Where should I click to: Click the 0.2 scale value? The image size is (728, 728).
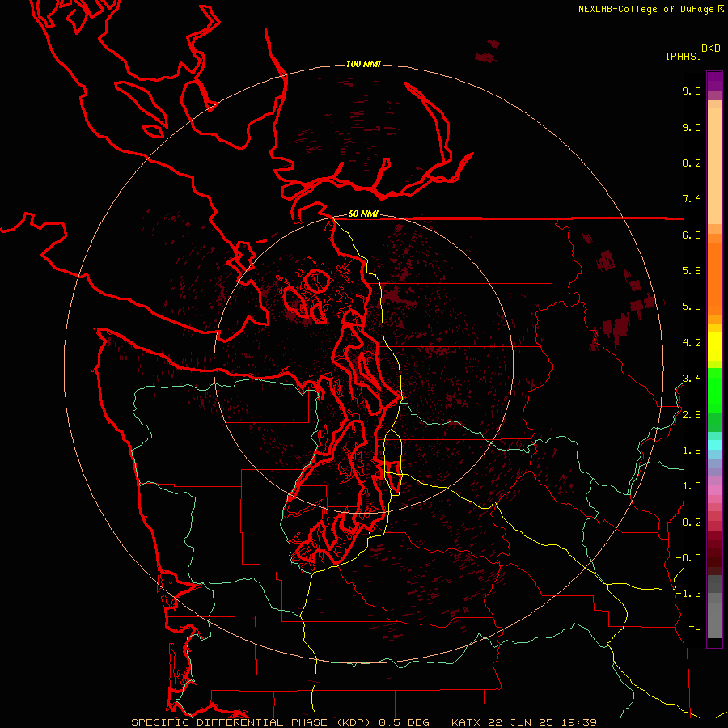tap(692, 523)
